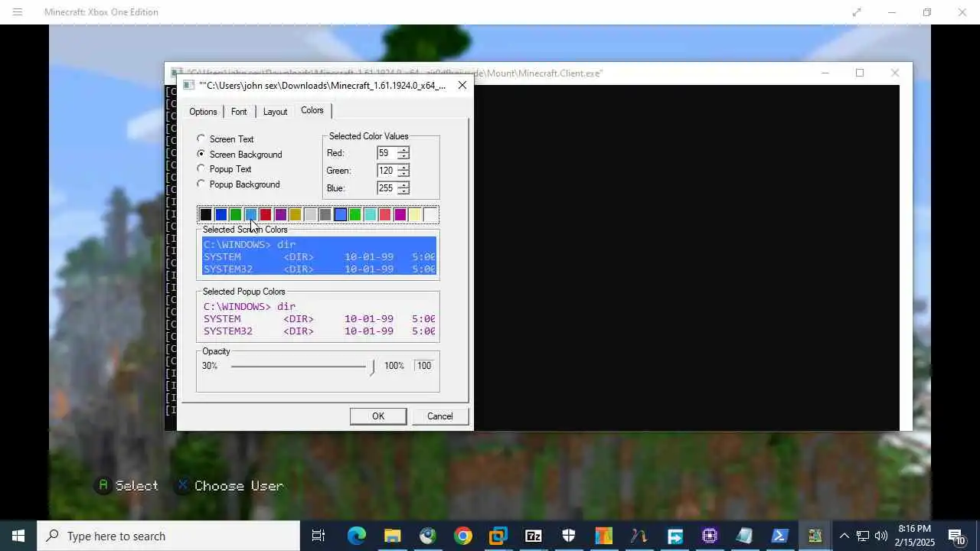
Task: Select Popup Background radio button
Action: [x=201, y=184]
